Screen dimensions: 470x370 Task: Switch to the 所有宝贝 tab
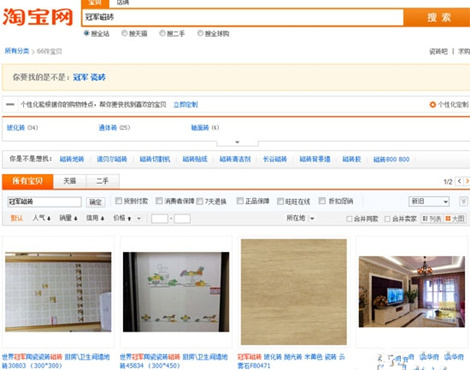(28, 181)
